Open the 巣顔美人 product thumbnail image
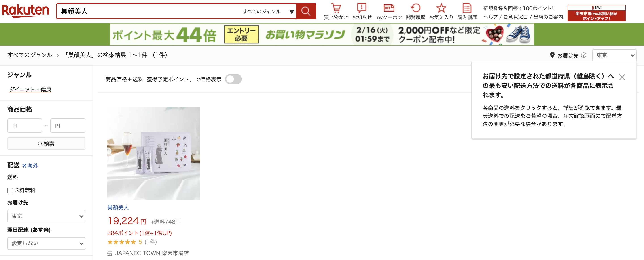Screen dimensions: 644x260 click(x=154, y=154)
